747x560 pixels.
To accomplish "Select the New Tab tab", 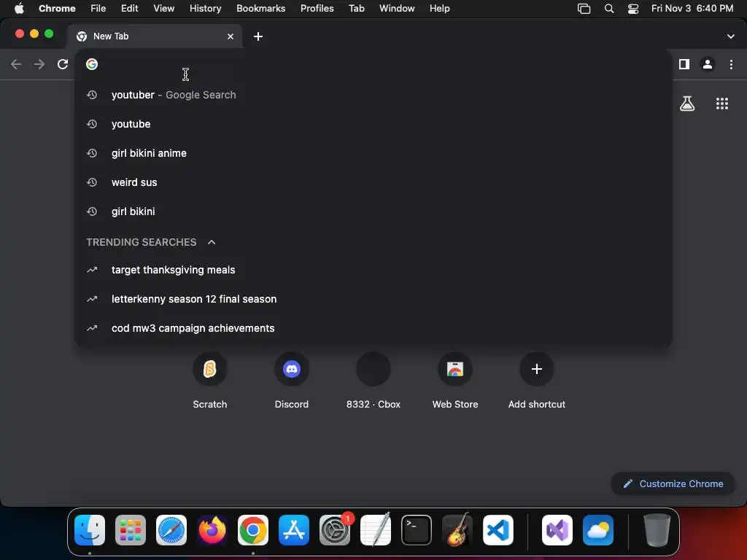I will pos(155,36).
